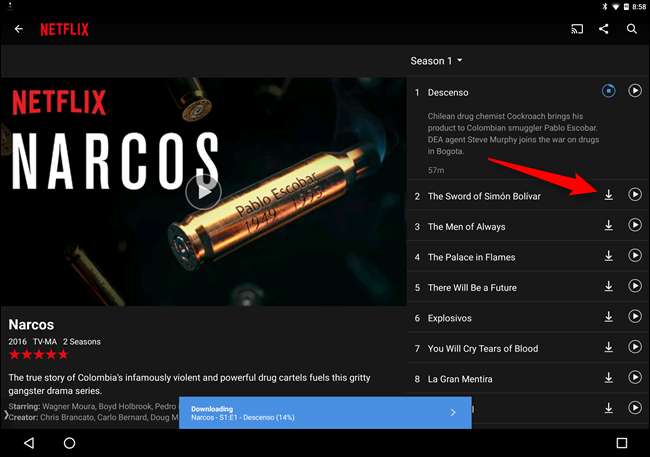Tap download progress icon for Descenso
The image size is (650, 457).
pos(609,90)
